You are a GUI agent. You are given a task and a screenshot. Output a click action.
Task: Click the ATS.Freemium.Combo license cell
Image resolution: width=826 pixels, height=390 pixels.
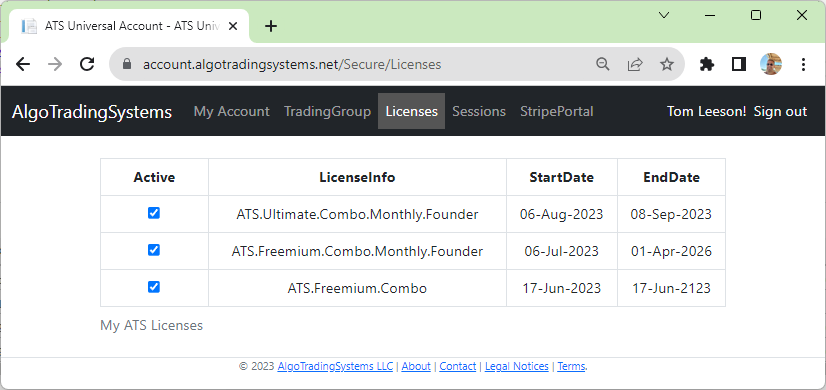coord(357,288)
